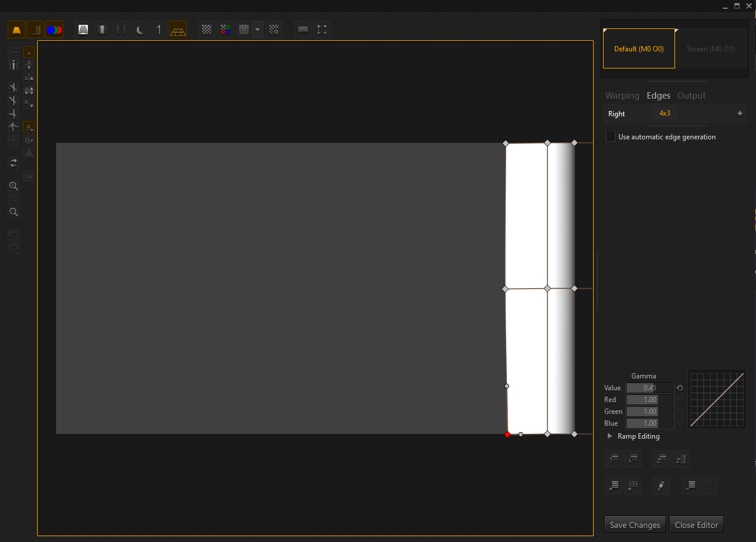Image resolution: width=756 pixels, height=542 pixels.
Task: Select the crescent moon toolbar icon
Action: point(140,30)
